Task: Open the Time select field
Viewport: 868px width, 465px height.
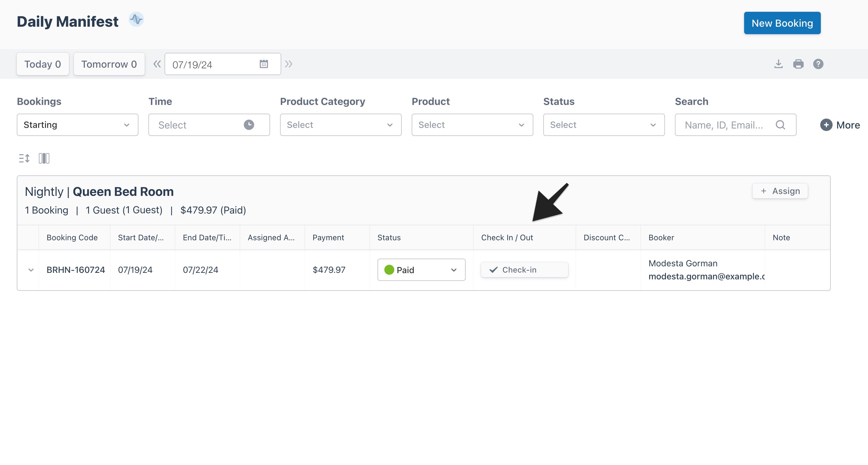Action: [x=209, y=125]
